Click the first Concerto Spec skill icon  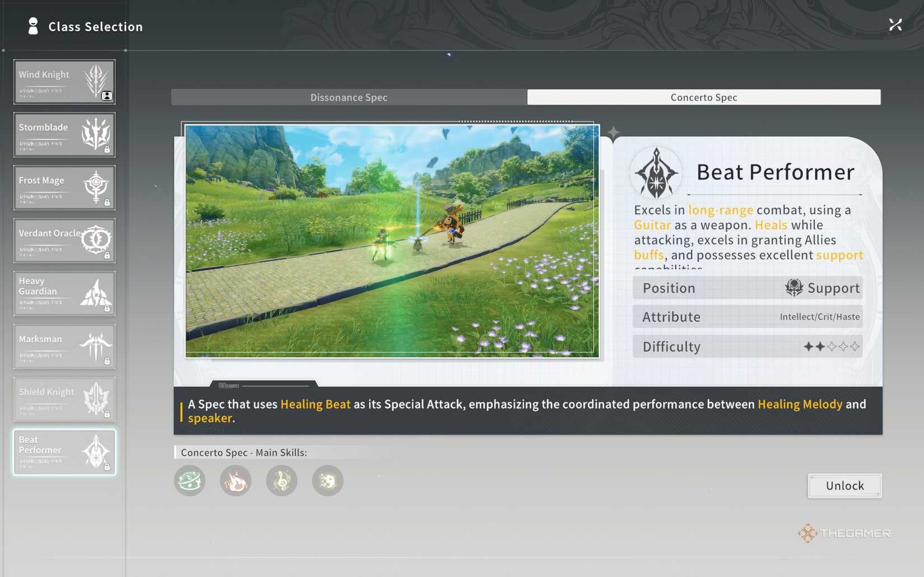click(190, 481)
